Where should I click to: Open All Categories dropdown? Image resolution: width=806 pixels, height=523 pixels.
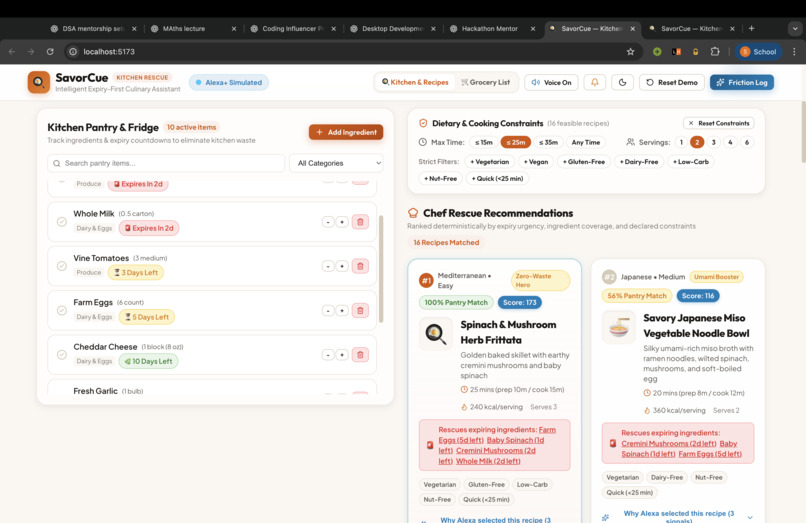click(x=337, y=163)
